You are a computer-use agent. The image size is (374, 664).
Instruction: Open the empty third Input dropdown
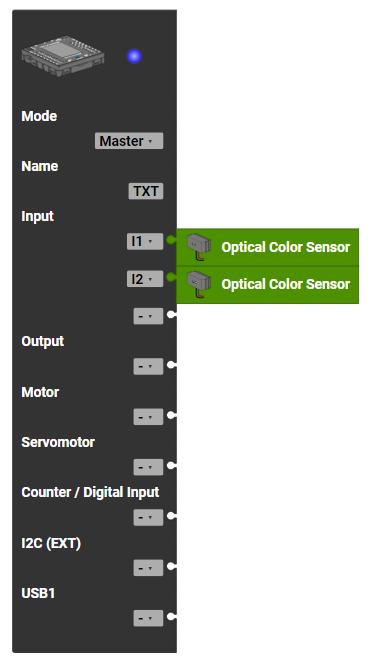click(148, 316)
